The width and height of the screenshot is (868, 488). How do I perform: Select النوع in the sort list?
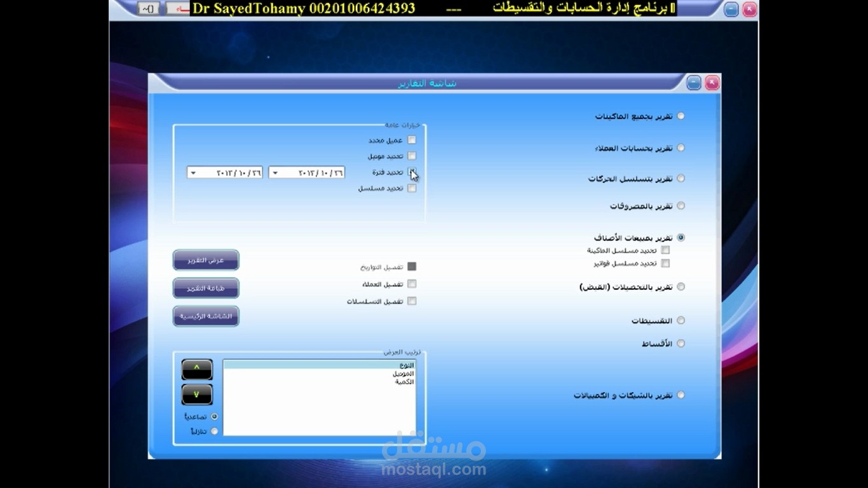pyautogui.click(x=320, y=365)
